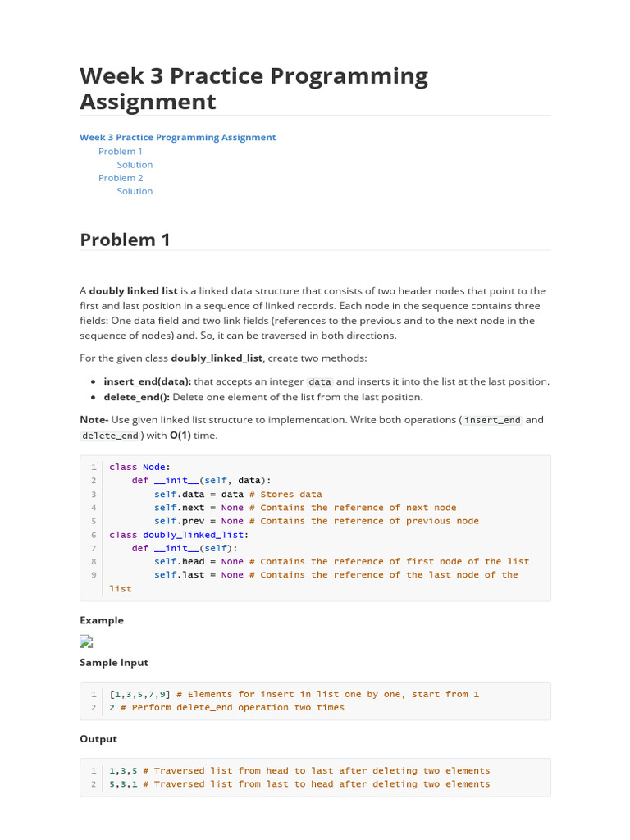Open the Solution link under Problem 2
This screenshot has width=630, height=840.
click(135, 191)
